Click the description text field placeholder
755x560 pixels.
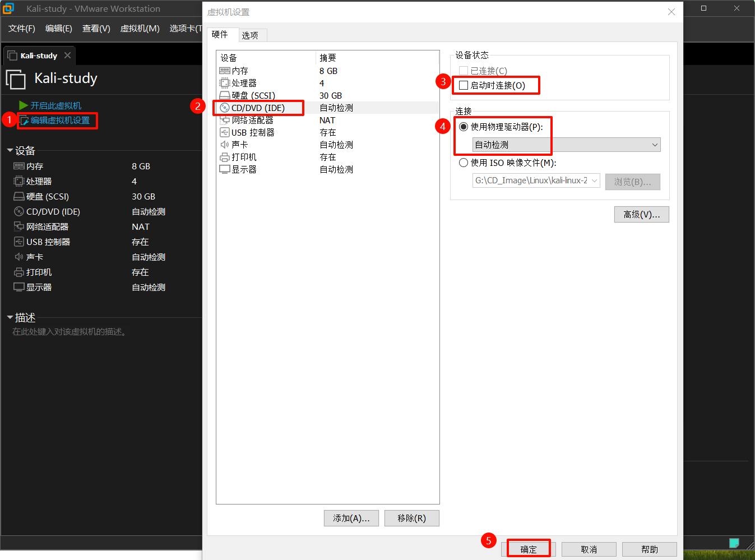(x=70, y=332)
